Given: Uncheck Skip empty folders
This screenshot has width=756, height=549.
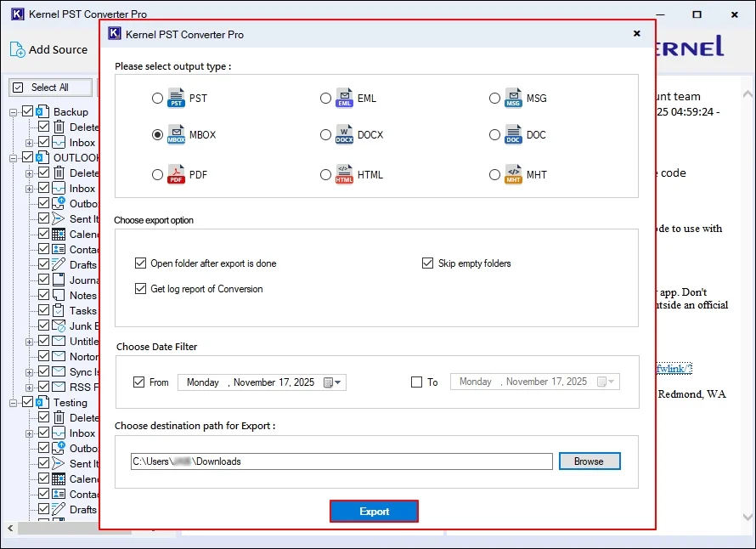Looking at the screenshot, I should 428,263.
